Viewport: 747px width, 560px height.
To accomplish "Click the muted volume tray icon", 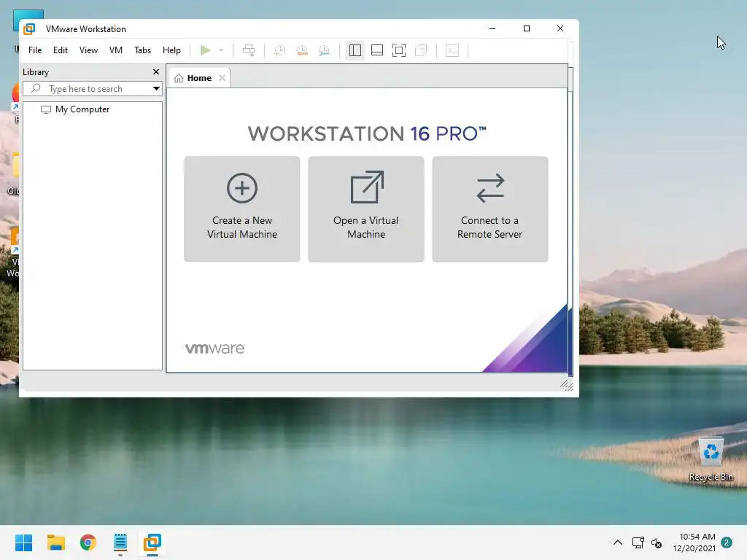I will 657,542.
